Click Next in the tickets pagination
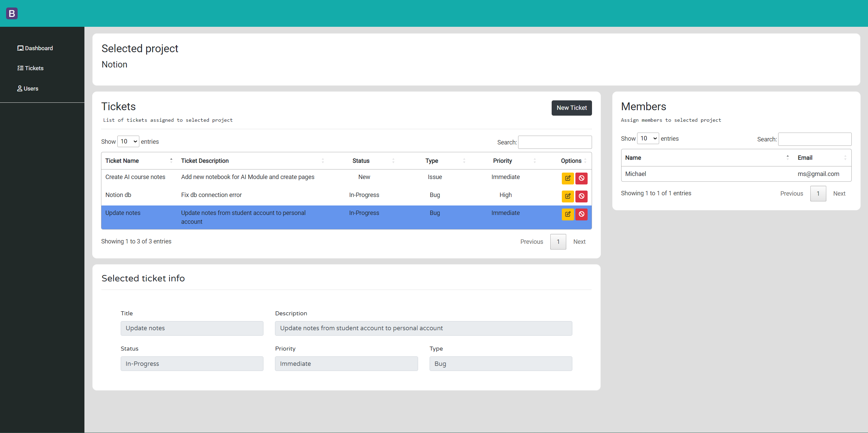The width and height of the screenshot is (868, 433). [579, 241]
